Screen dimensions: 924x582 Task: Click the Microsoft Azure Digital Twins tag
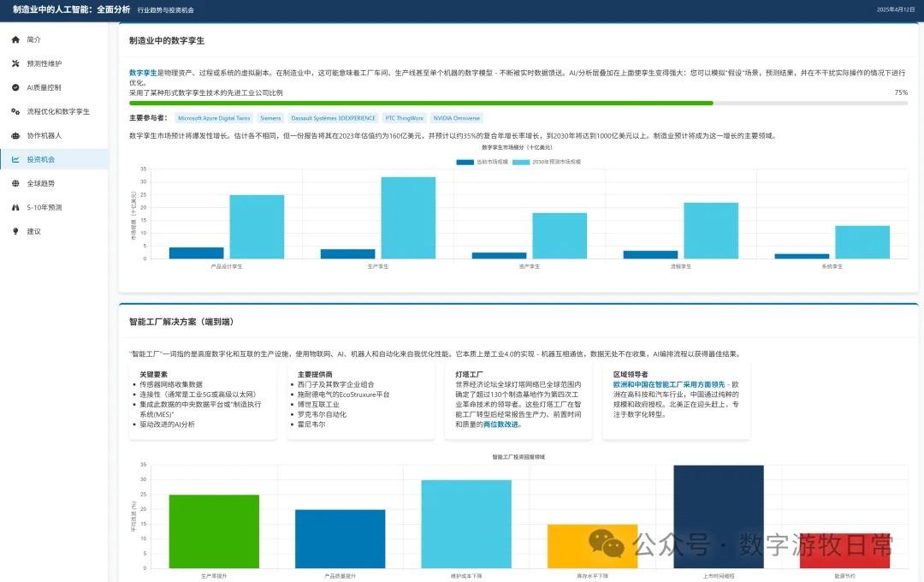pyautogui.click(x=213, y=118)
